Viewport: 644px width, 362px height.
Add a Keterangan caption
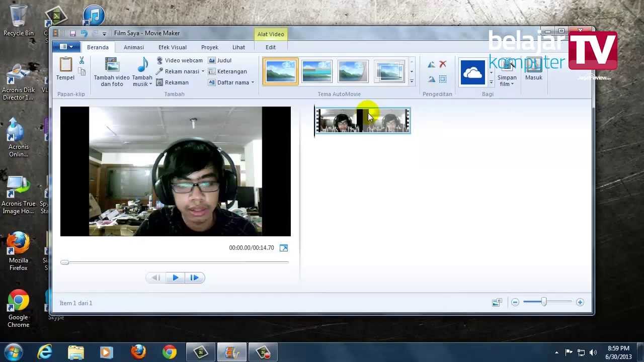[x=227, y=71]
